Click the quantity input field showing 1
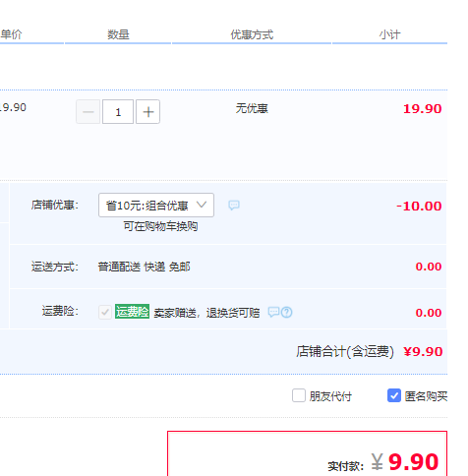Viewport: 468px width, 476px height. [118, 112]
